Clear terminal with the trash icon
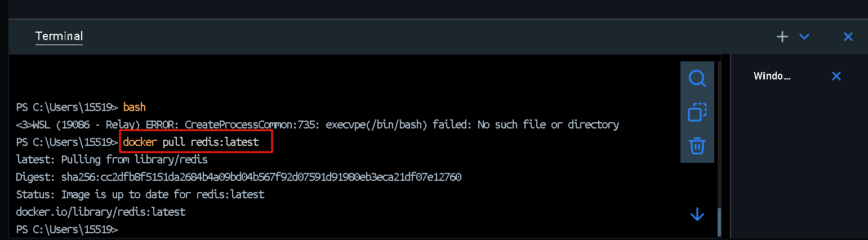The height and width of the screenshot is (240, 868). pos(697,146)
